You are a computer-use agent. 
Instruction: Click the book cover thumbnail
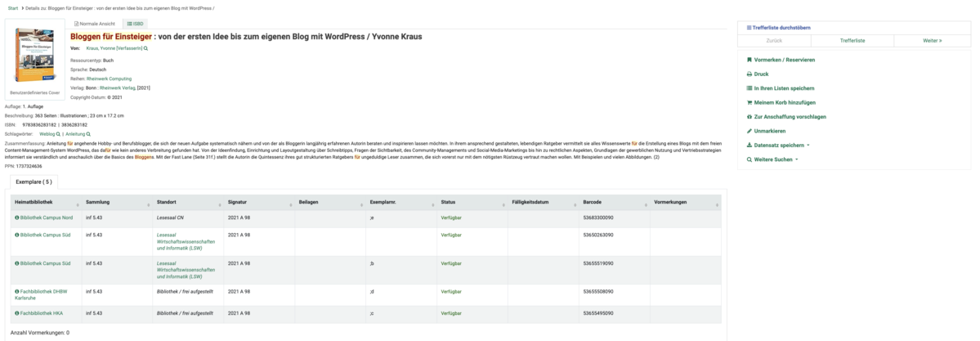tap(35, 55)
